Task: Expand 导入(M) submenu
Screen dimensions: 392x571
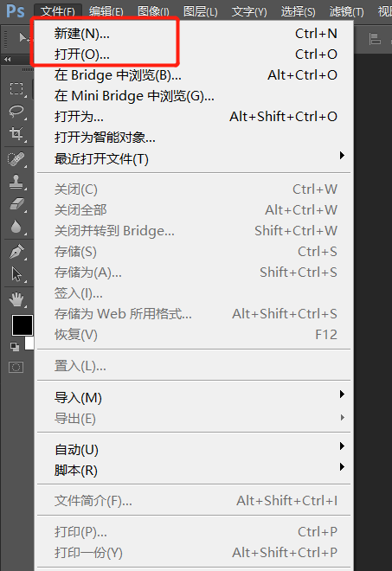Action: pyautogui.click(x=194, y=397)
